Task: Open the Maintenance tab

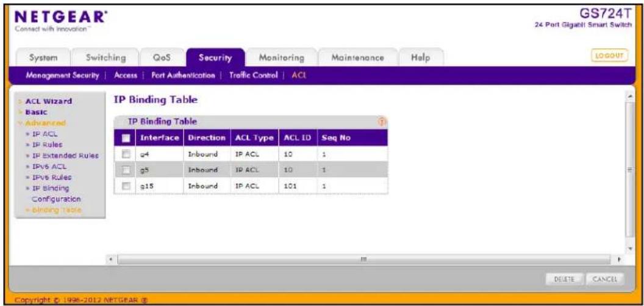Action: click(x=358, y=58)
